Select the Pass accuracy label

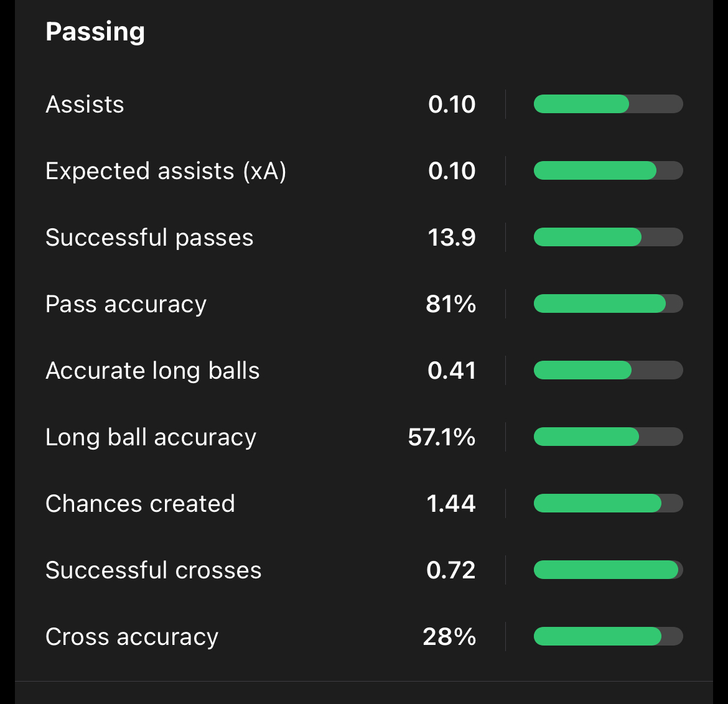pyautogui.click(x=126, y=304)
